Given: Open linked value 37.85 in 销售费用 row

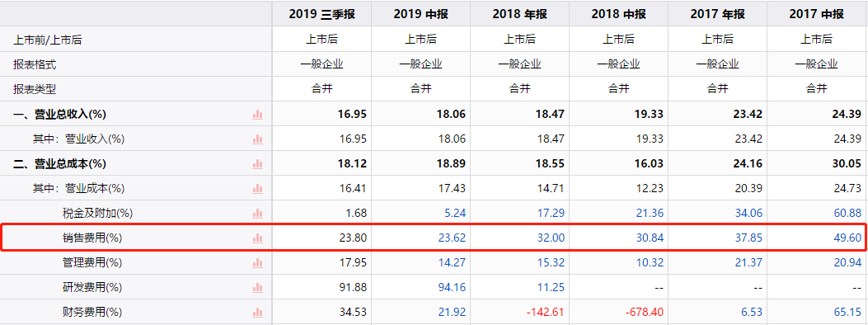Looking at the screenshot, I should 748,238.
